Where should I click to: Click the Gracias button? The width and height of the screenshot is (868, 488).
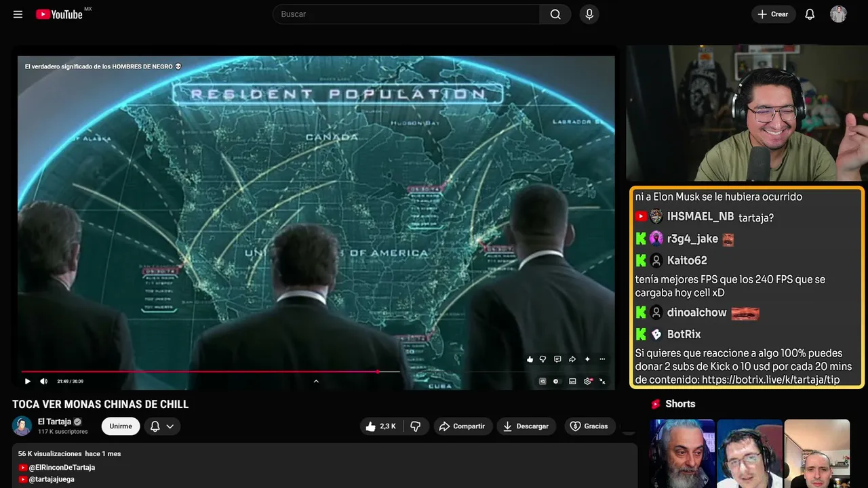click(590, 426)
